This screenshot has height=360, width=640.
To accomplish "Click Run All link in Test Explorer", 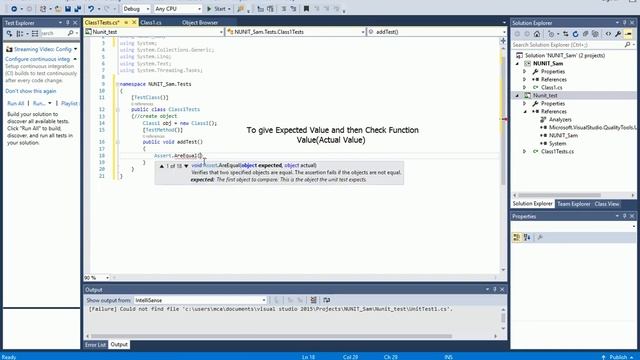I will click(16, 104).
